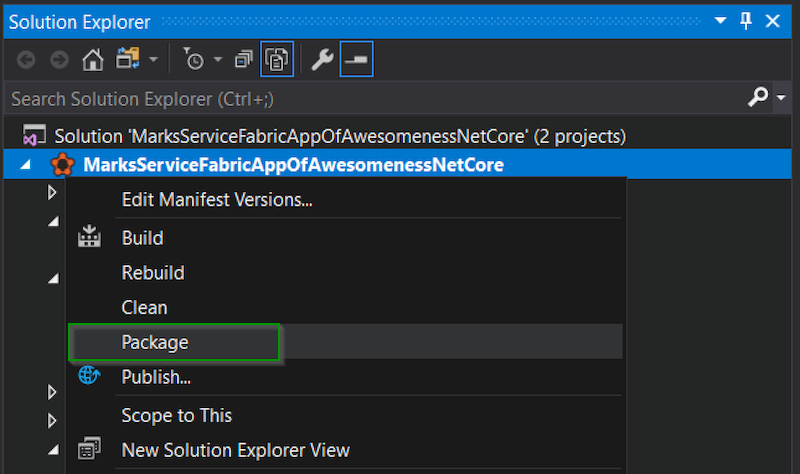
Task: Click the Collapse All icon
Action: pyautogui.click(x=243, y=61)
